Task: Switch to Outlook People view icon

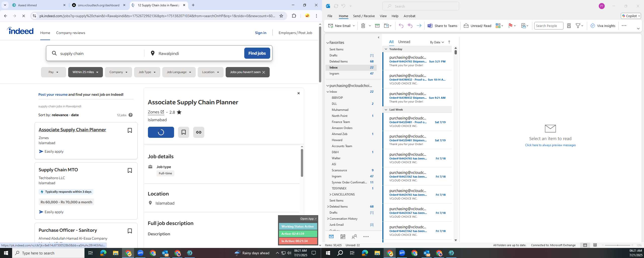Action: click(x=354, y=237)
